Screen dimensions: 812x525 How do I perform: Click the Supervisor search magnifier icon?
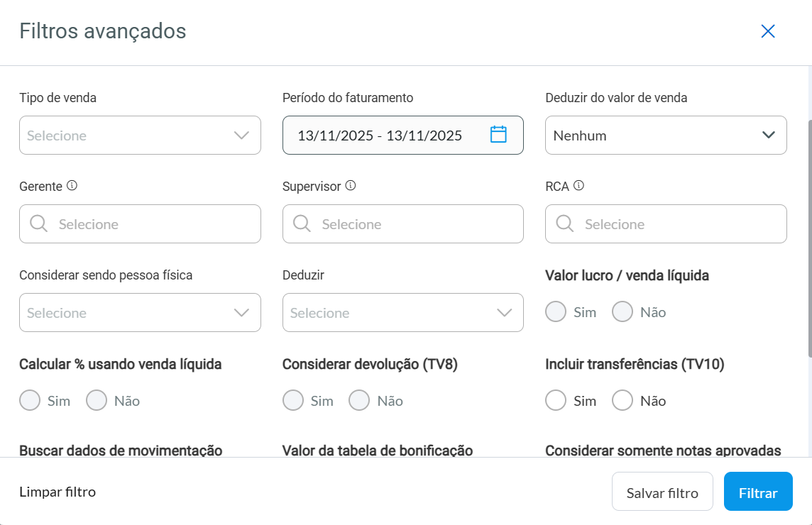[302, 224]
